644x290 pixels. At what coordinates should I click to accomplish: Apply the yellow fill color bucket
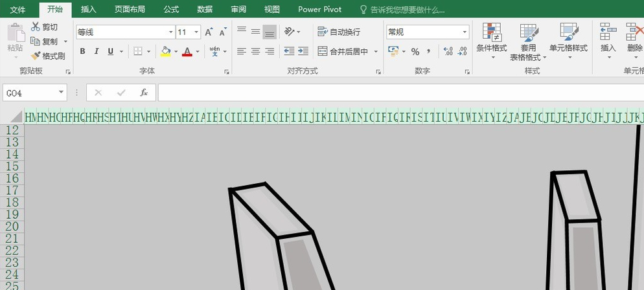(165, 51)
